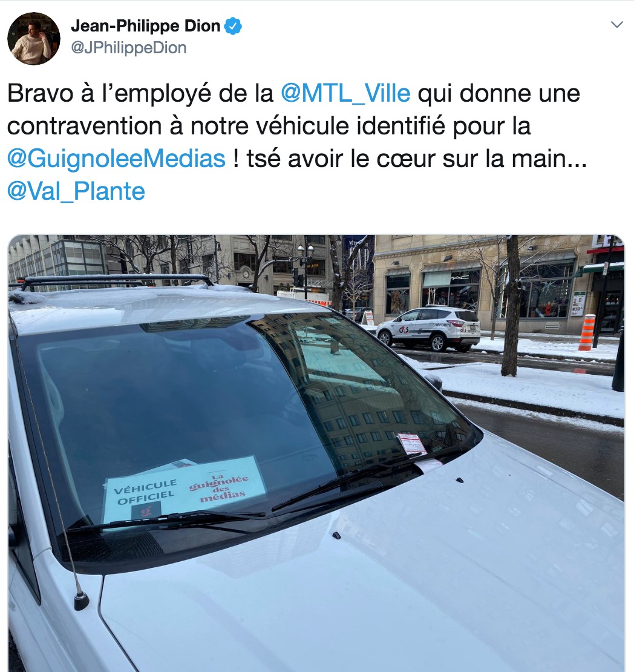
Task: Open Jean-Philippe Dion's profile picture
Action: pyautogui.click(x=34, y=39)
